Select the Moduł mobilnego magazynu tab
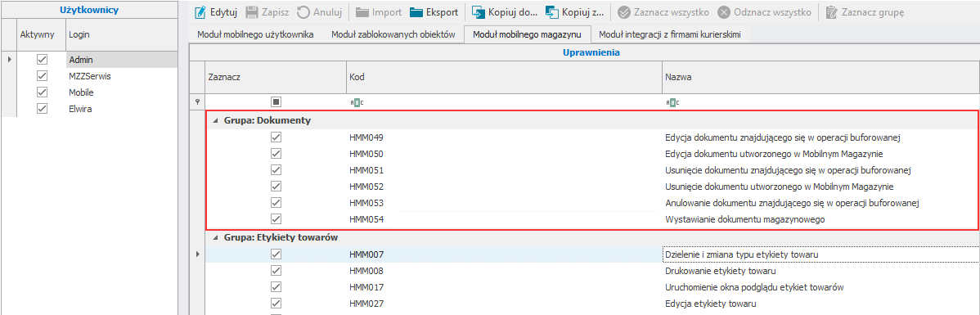 pos(528,35)
